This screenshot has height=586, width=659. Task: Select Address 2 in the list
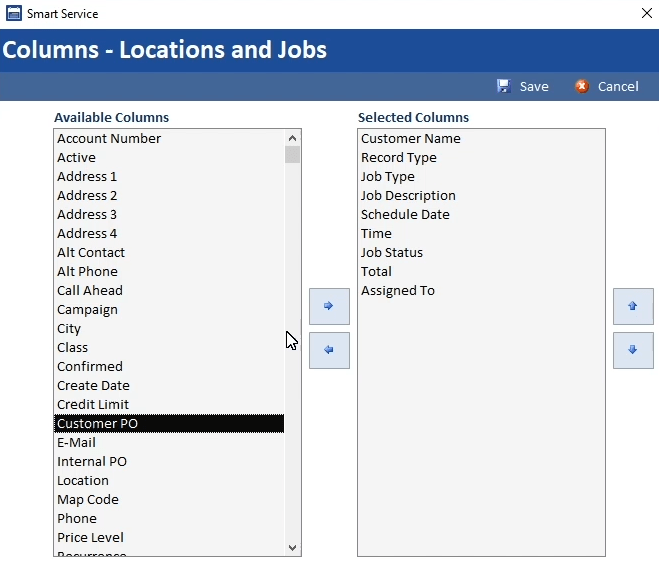click(169, 195)
